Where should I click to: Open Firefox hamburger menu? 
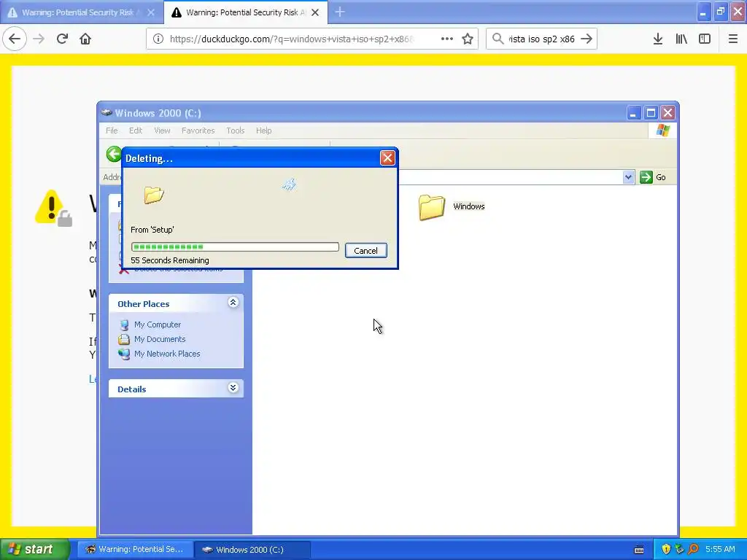click(733, 39)
